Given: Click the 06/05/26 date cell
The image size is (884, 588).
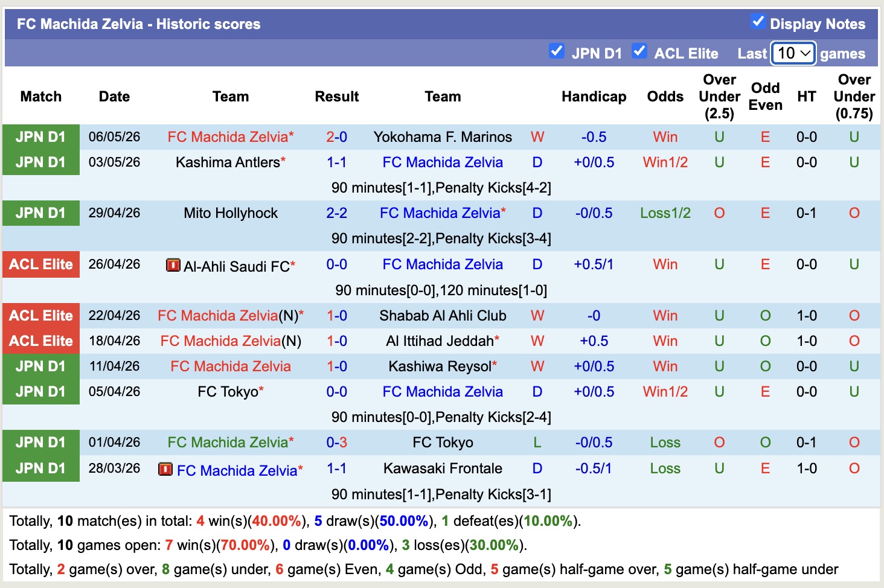Looking at the screenshot, I should [x=114, y=137].
